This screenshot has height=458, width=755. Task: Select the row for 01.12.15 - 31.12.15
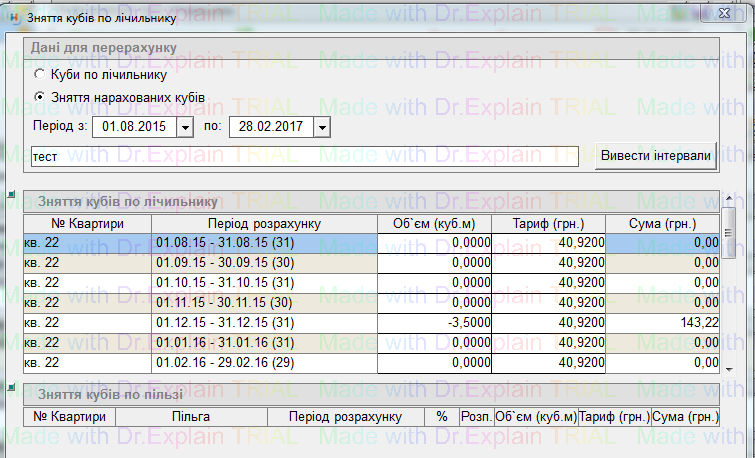coord(264,322)
